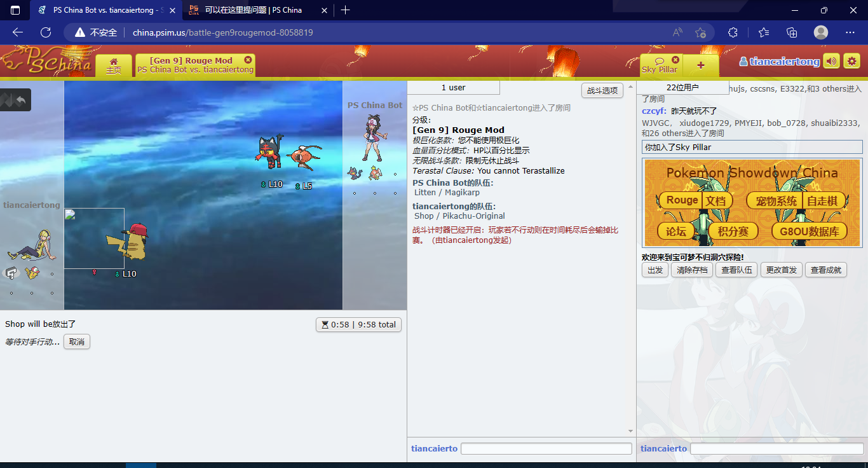Close the Sky Pillar room tab
This screenshot has width=868, height=468.
[675, 60]
